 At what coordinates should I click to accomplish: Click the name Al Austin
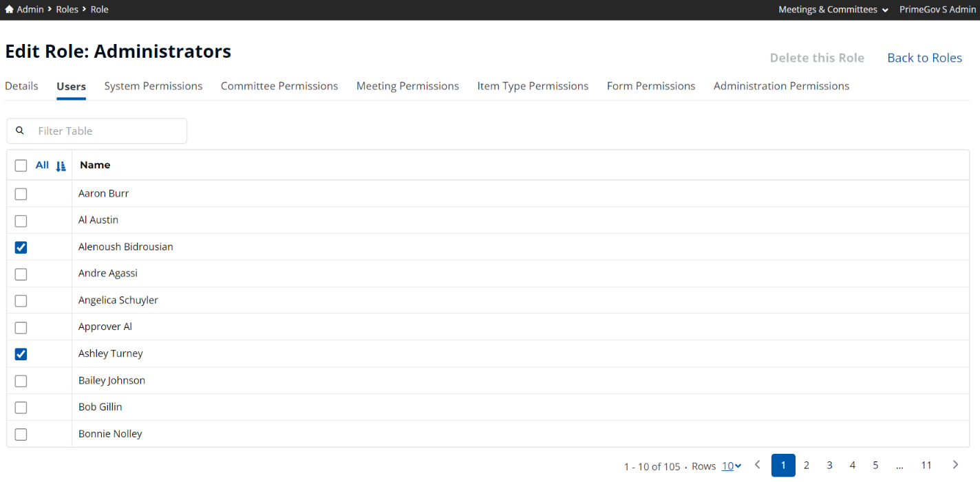click(98, 220)
